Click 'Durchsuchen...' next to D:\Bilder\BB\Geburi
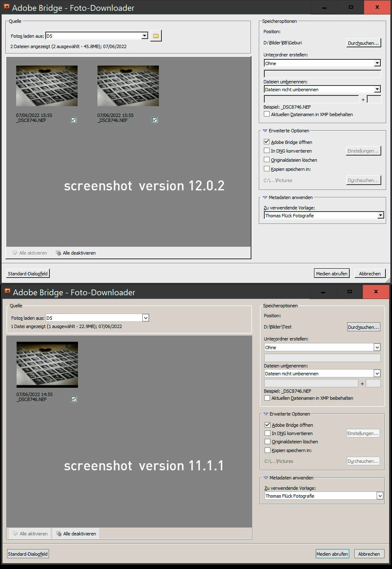 coord(363,43)
